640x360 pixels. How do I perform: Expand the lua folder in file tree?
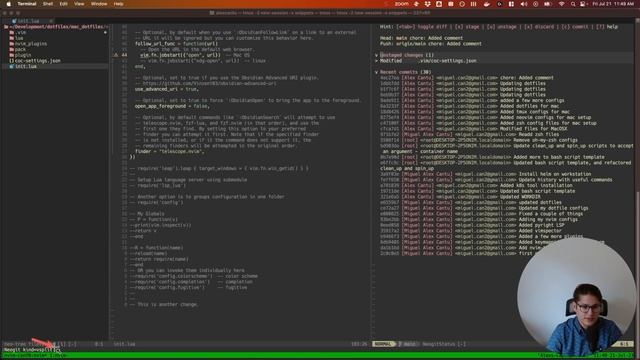[19, 38]
